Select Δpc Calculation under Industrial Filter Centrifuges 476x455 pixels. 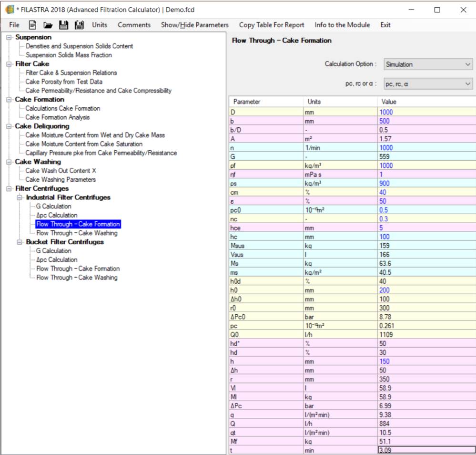pyautogui.click(x=57, y=215)
